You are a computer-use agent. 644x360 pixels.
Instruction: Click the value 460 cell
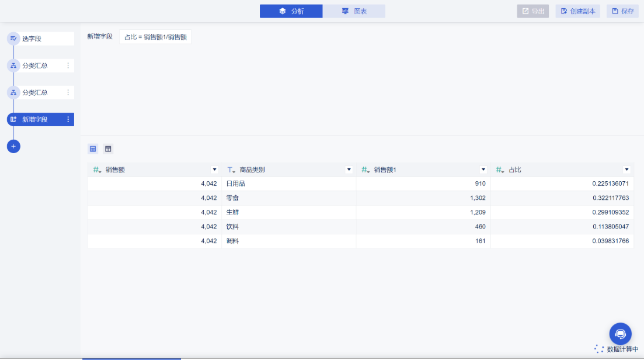click(x=423, y=227)
